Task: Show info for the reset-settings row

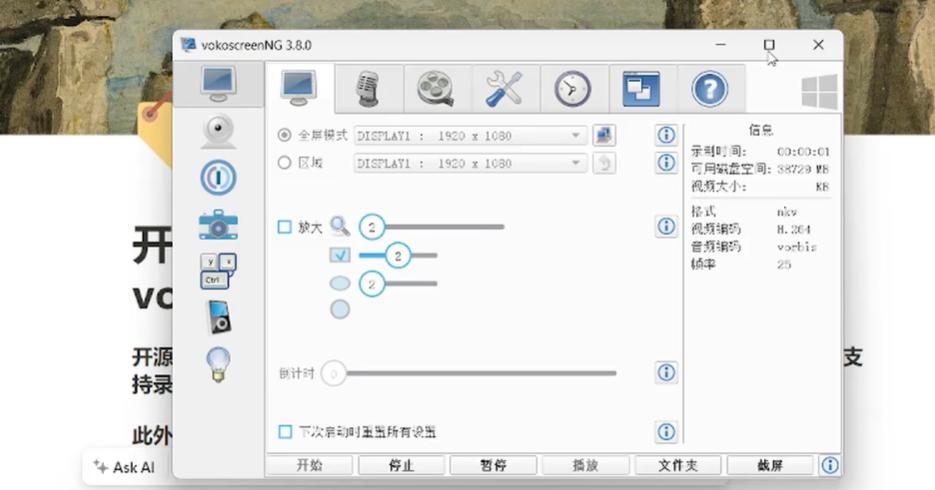Action: (x=666, y=431)
